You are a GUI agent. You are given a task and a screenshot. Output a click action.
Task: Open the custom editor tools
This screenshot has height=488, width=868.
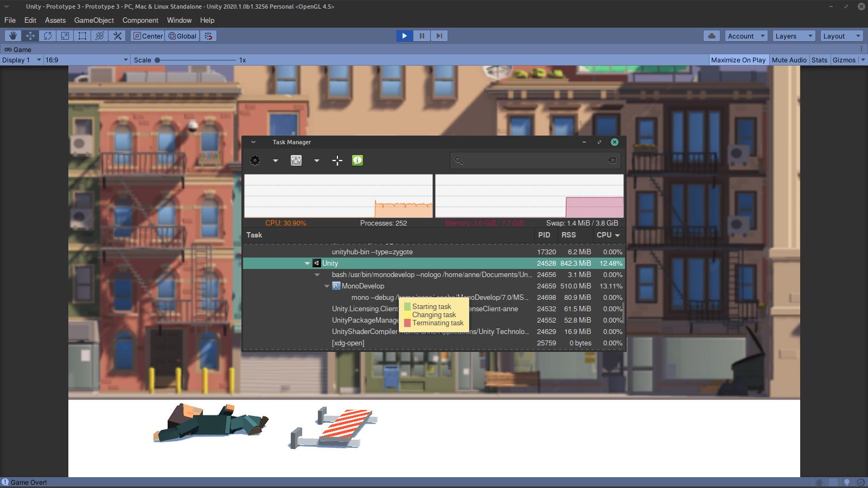117,36
